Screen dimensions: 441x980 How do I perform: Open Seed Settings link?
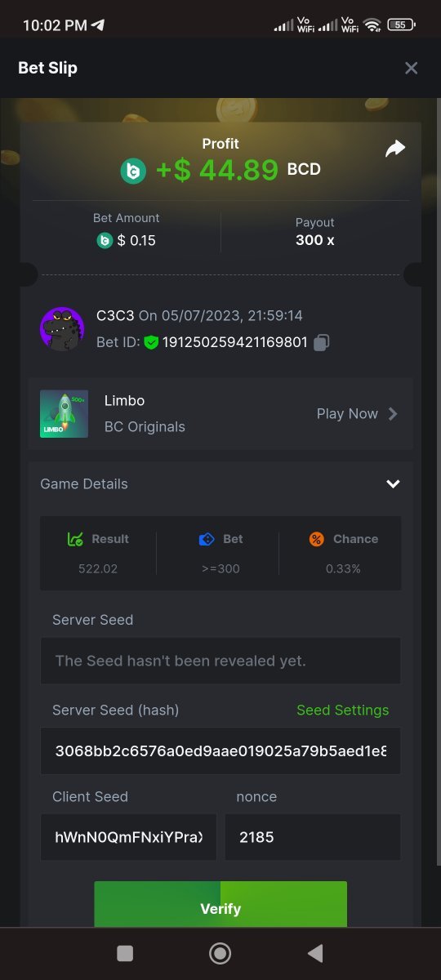pyautogui.click(x=343, y=710)
